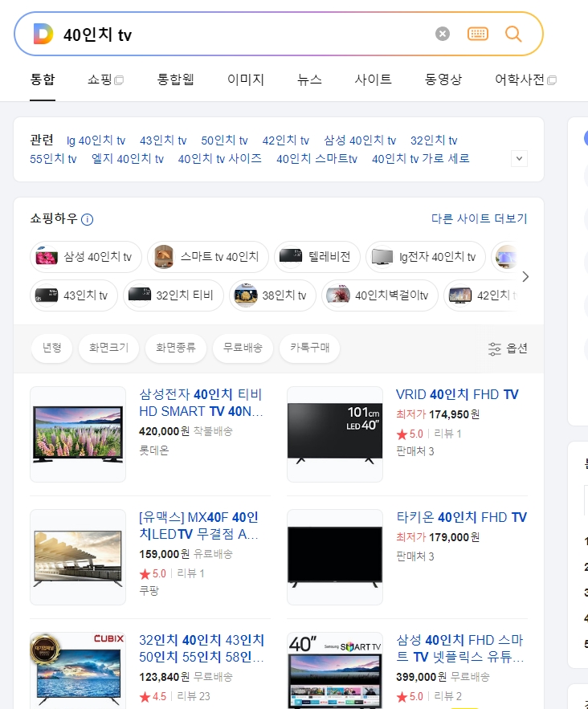
Task: Open 'VRID 40인치 FHD TV' title
Action: click(x=457, y=395)
